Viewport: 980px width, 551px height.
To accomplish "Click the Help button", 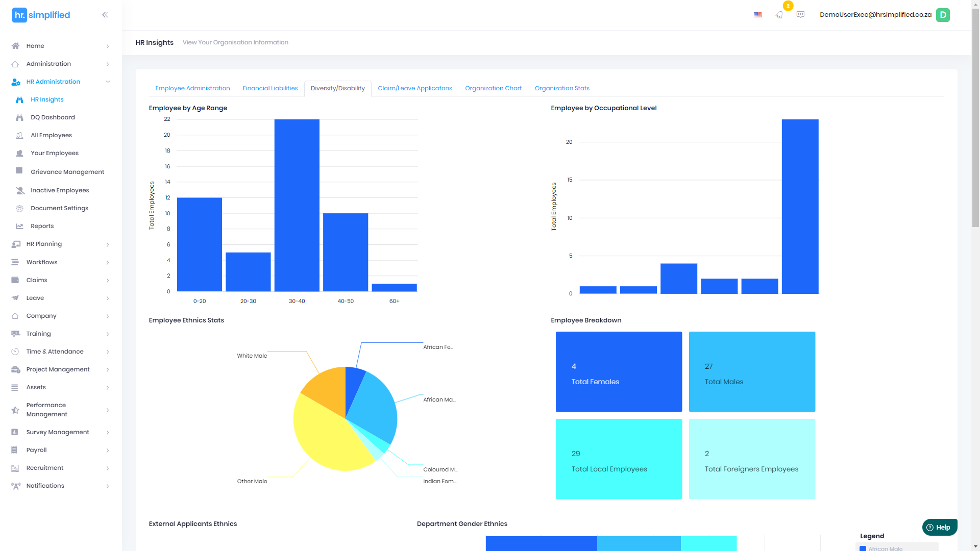I will coord(939,527).
